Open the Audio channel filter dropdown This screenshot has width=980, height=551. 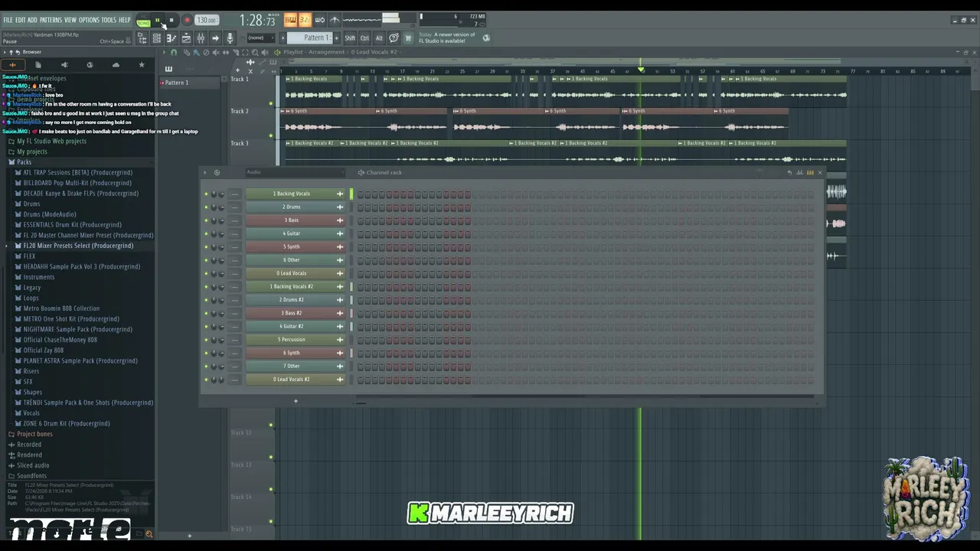294,173
